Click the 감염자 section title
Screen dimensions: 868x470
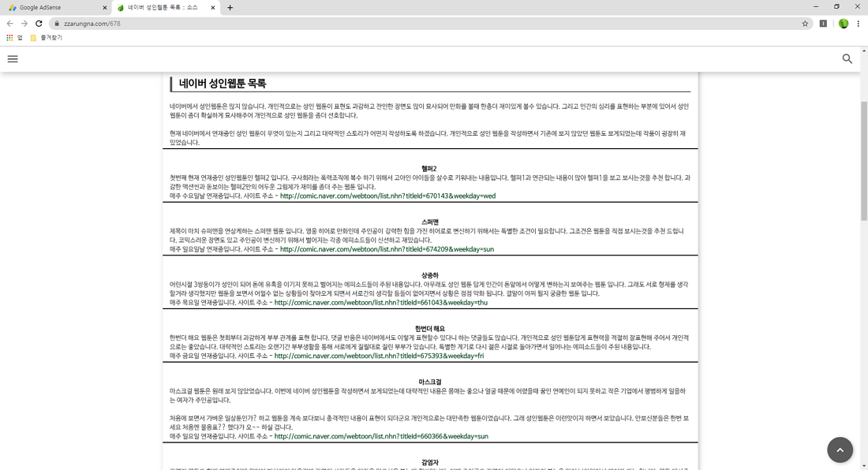tap(429, 462)
